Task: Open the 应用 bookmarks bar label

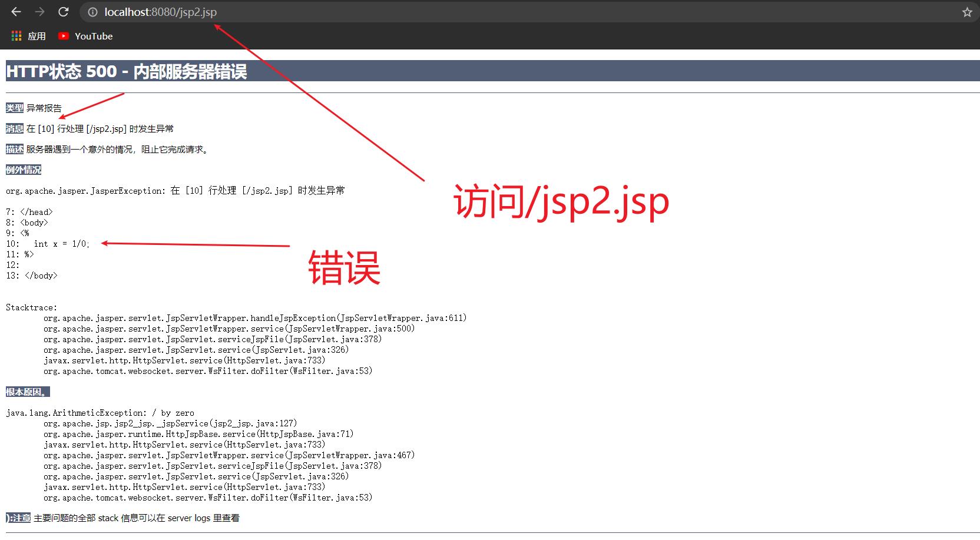Action: (37, 36)
